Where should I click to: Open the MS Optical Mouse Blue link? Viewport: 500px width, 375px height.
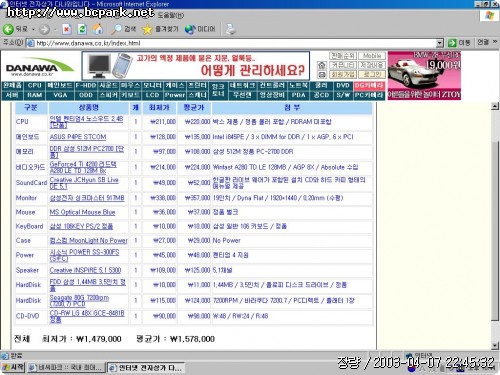pos(82,212)
